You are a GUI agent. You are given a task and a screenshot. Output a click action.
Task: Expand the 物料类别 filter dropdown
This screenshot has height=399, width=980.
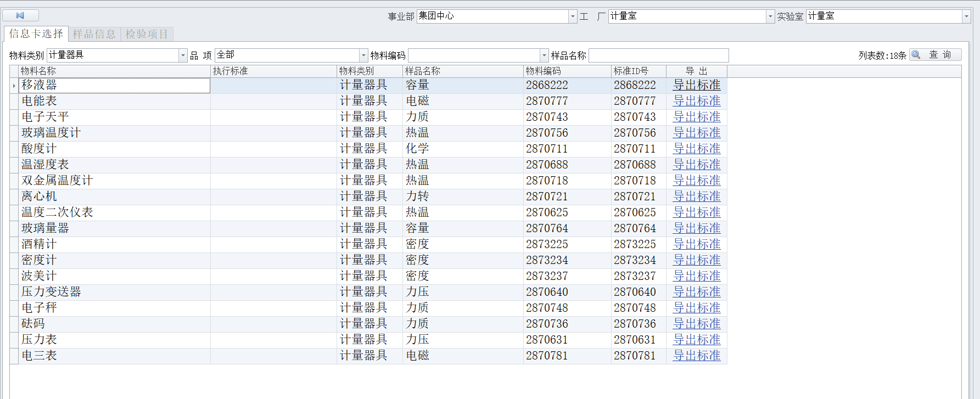(183, 55)
